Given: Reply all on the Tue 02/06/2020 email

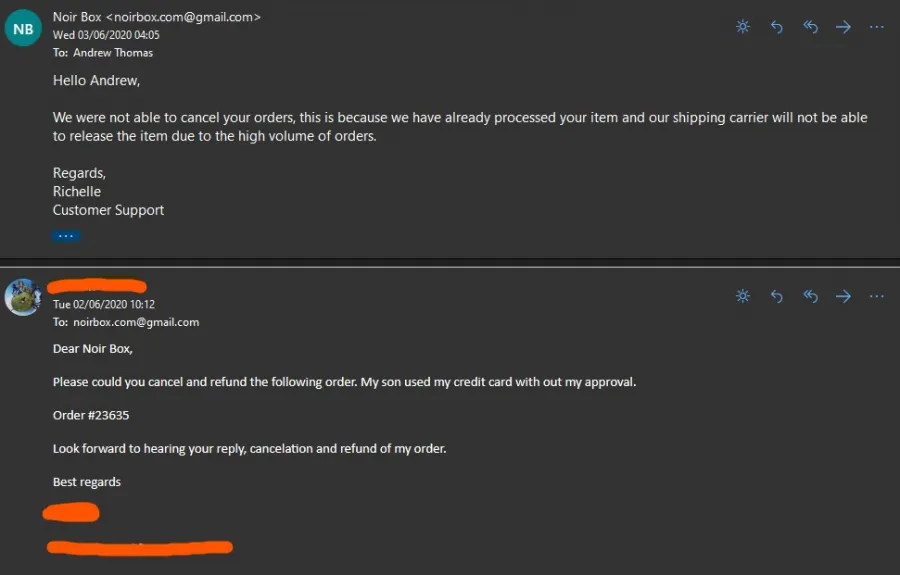Looking at the screenshot, I should click(810, 296).
